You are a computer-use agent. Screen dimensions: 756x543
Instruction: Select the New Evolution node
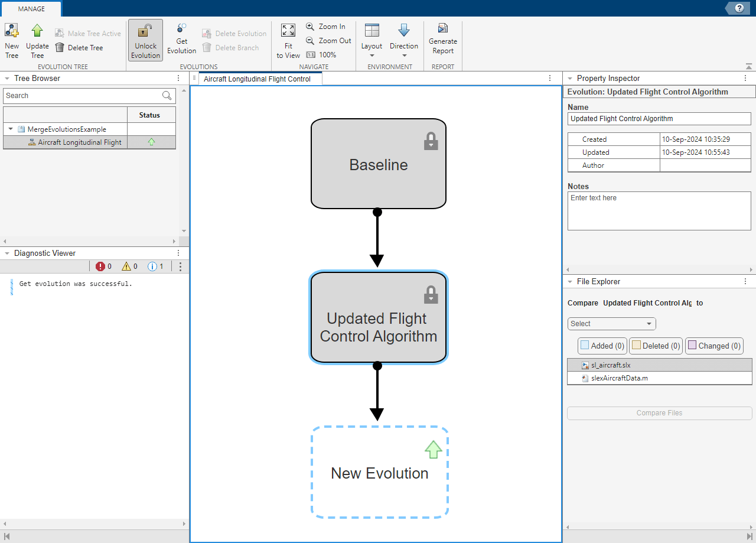[379, 473]
